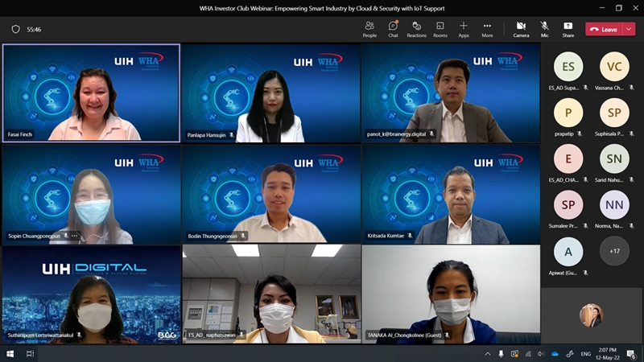Click ENG language indicator in taskbar
This screenshot has width=644, height=362.
[x=585, y=354]
